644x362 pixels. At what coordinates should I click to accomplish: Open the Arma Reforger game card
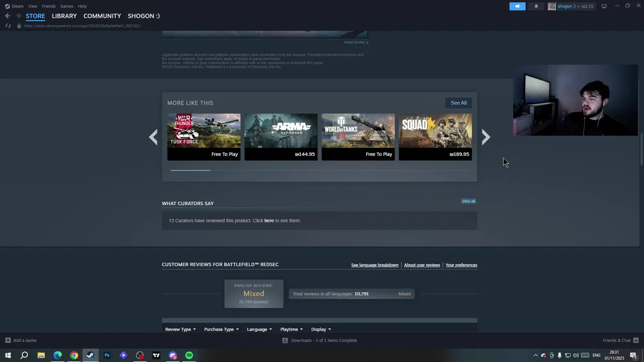click(281, 137)
